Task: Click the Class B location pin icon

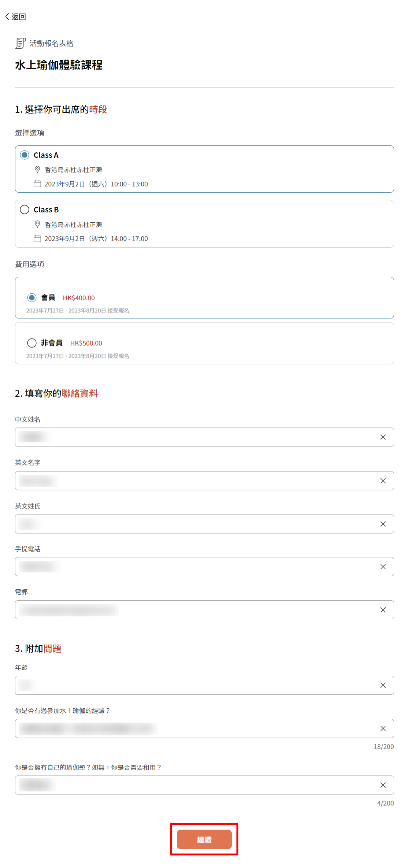Action: 37,224
